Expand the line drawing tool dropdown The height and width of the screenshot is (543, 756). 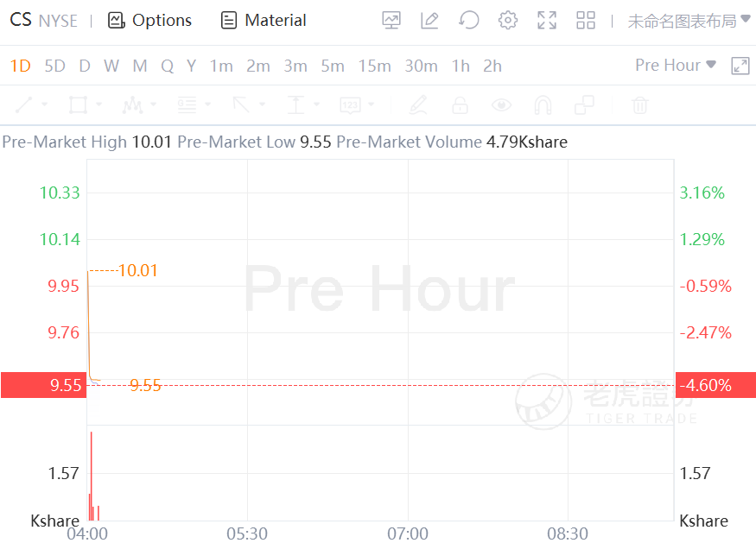pos(45,105)
